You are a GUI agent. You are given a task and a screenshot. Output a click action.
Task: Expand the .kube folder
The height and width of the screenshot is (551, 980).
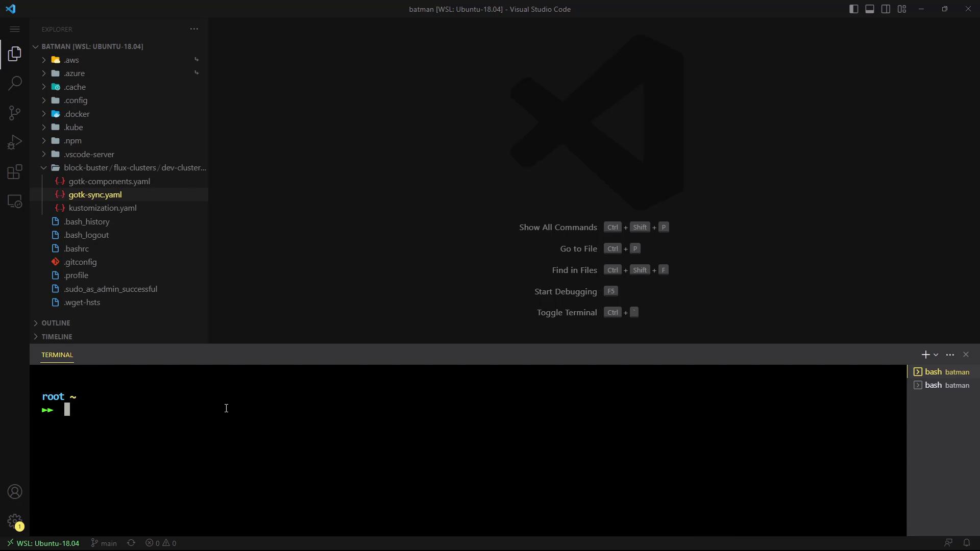tap(119, 127)
